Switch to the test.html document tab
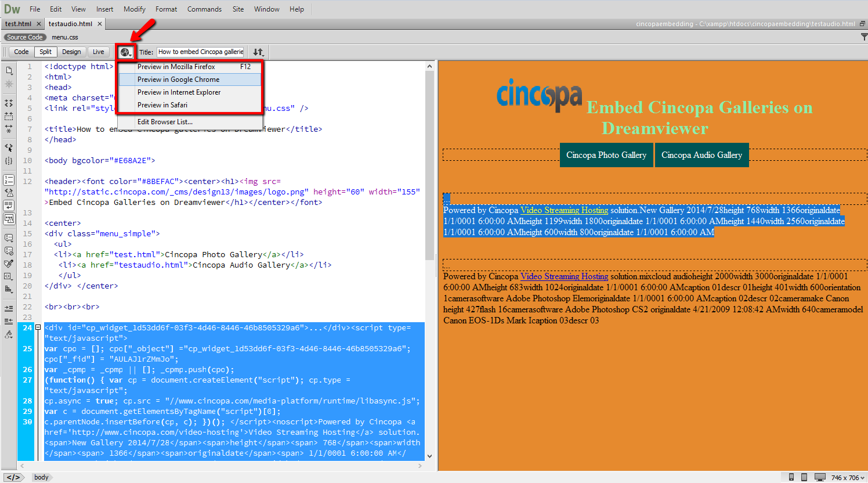This screenshot has height=483, width=868. (18, 24)
